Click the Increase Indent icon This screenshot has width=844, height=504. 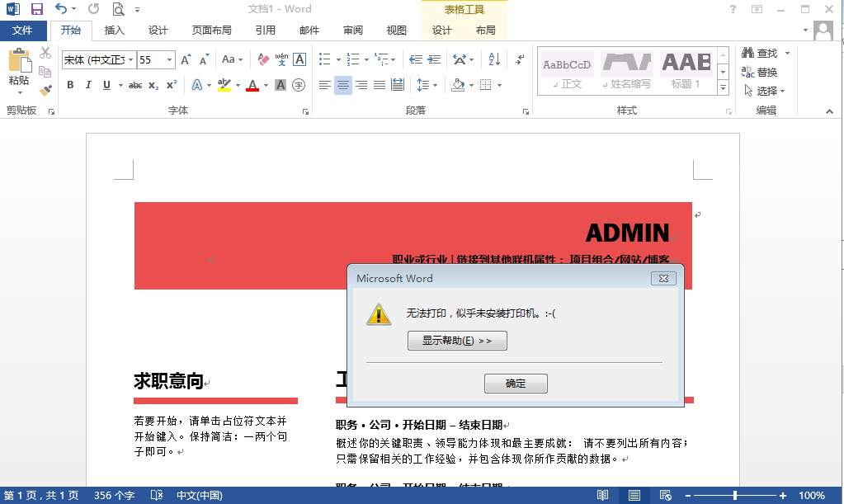[x=434, y=59]
